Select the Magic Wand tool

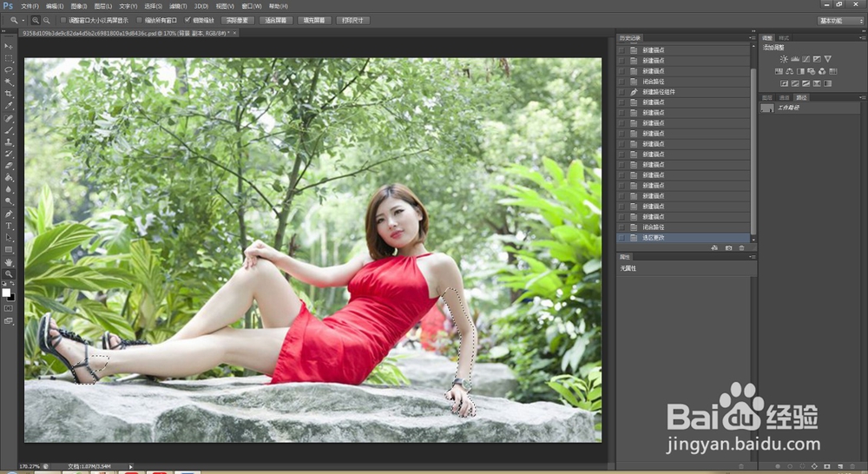9,82
